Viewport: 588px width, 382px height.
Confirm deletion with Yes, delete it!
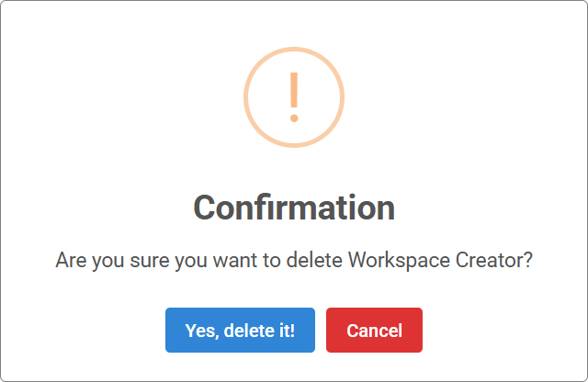click(240, 330)
